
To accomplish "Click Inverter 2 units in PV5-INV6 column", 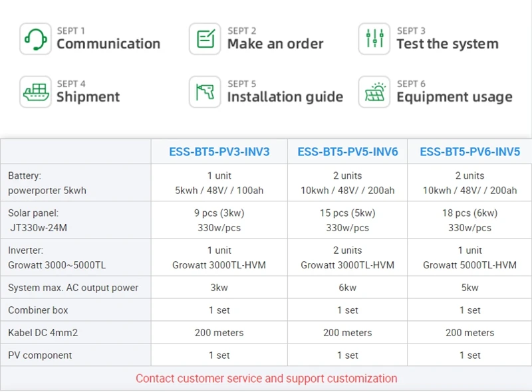I will pos(347,250).
